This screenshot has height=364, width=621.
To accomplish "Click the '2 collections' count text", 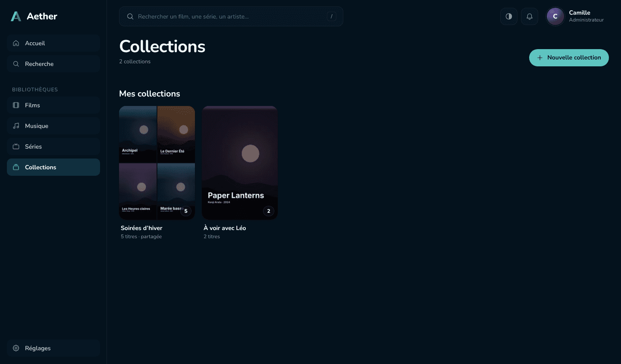I will (x=135, y=62).
